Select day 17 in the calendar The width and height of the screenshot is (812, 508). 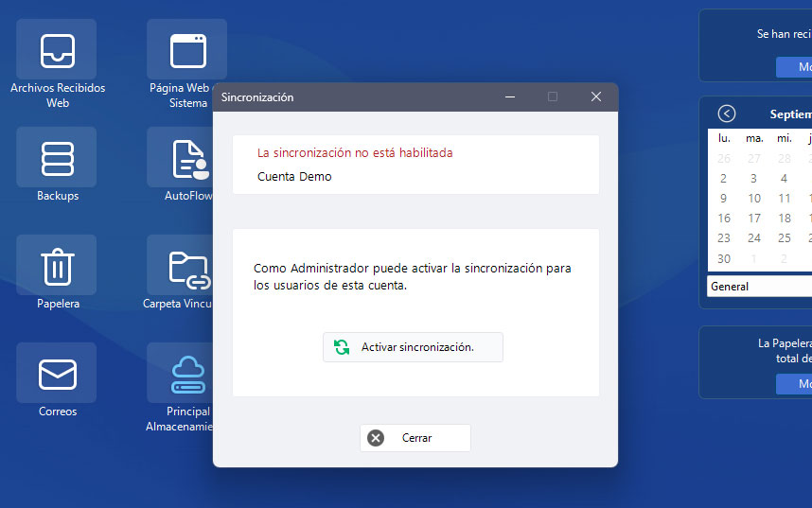pyautogui.click(x=754, y=219)
